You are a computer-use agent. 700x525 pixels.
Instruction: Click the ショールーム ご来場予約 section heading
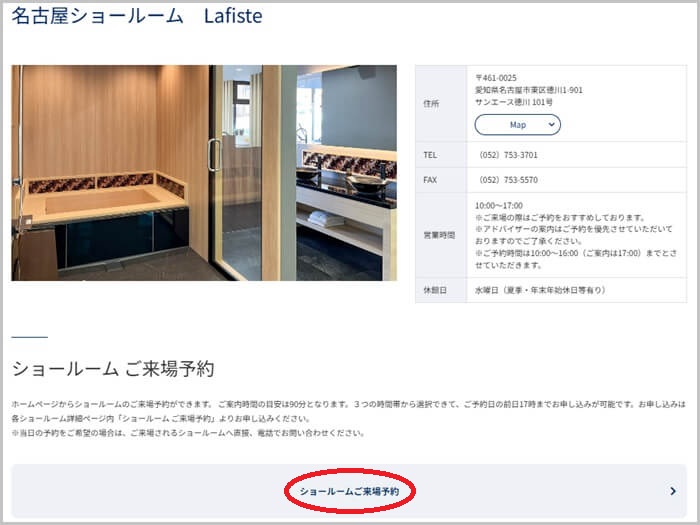113,368
